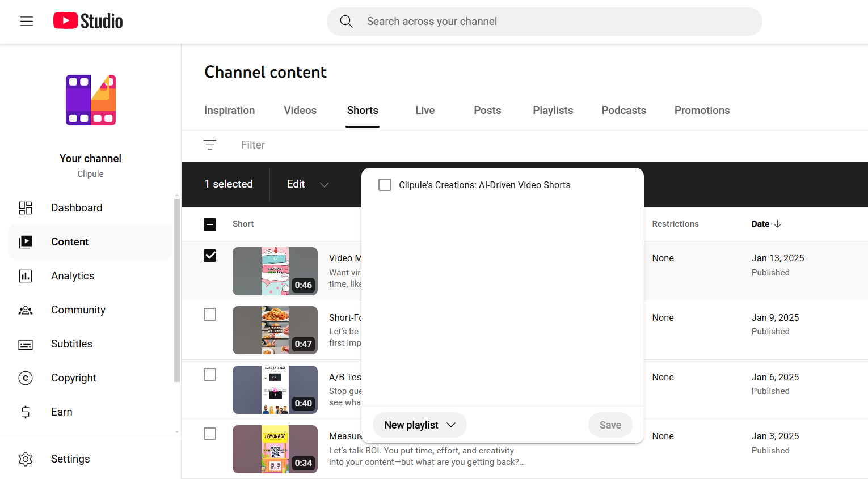
Task: Click the Dashboard grid icon
Action: point(26,208)
